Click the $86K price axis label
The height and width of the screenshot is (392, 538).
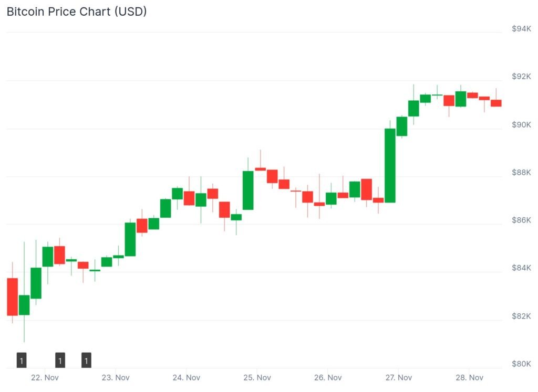click(x=521, y=220)
